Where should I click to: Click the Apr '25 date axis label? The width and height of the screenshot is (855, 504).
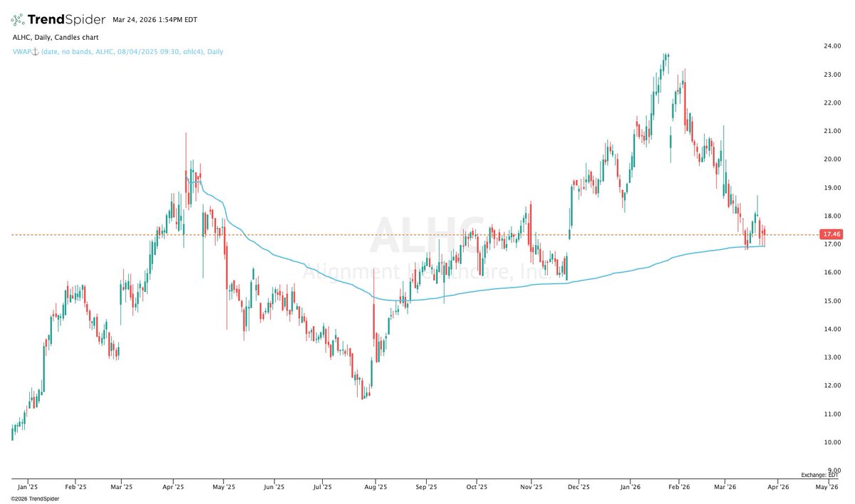click(x=173, y=487)
